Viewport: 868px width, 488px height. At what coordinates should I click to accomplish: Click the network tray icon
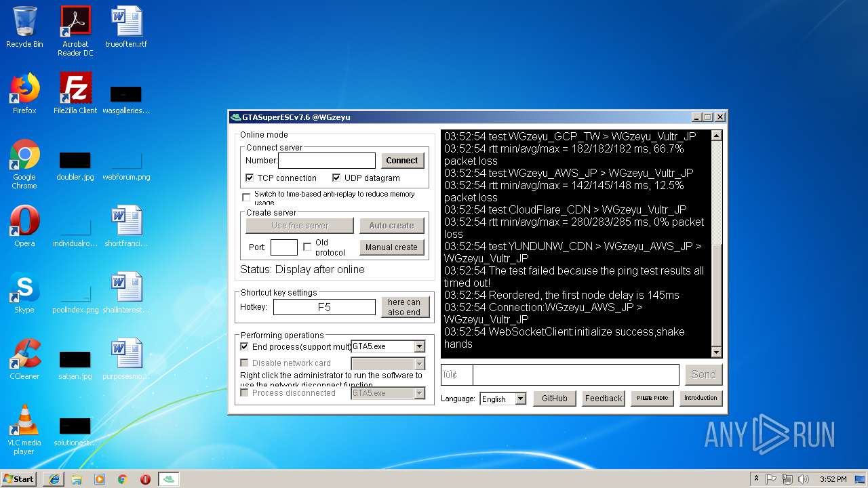(787, 479)
